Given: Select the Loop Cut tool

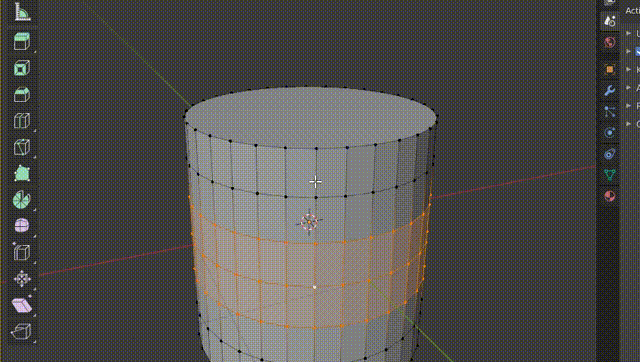Looking at the screenshot, I should click(22, 121).
